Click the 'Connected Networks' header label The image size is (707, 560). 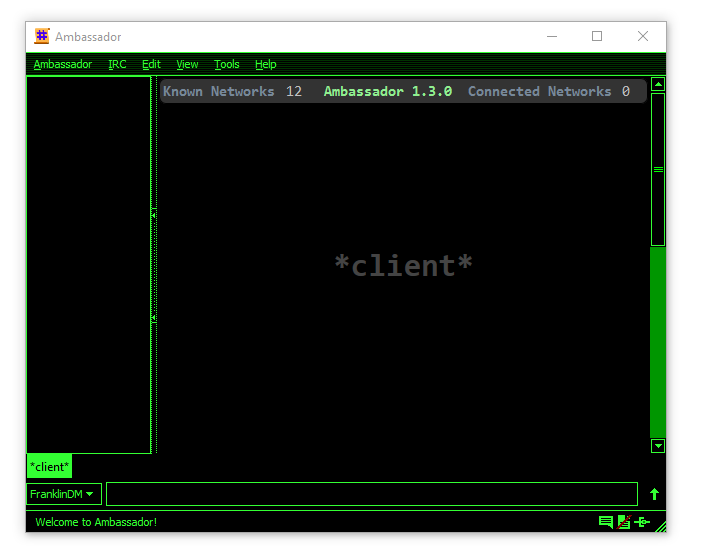(539, 92)
